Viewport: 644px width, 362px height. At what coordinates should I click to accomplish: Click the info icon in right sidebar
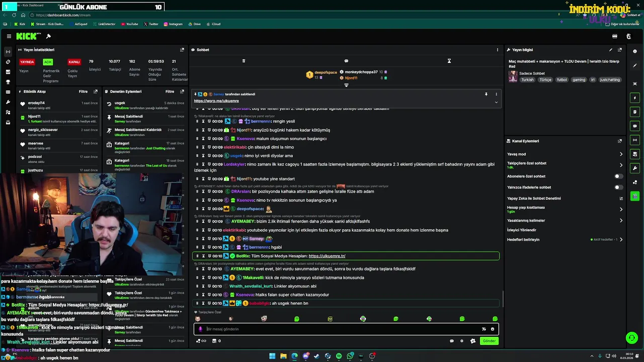(x=635, y=51)
